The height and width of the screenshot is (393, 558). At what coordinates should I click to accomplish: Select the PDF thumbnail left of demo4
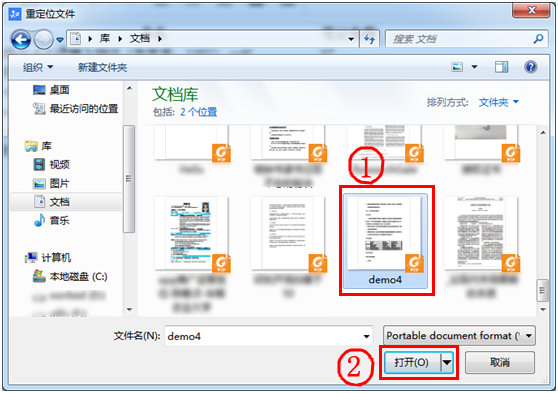pyautogui.click(x=288, y=235)
